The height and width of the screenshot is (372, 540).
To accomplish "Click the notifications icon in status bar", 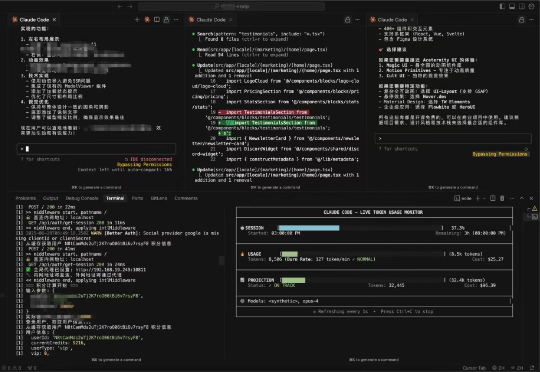I will pyautogui.click(x=532, y=368).
